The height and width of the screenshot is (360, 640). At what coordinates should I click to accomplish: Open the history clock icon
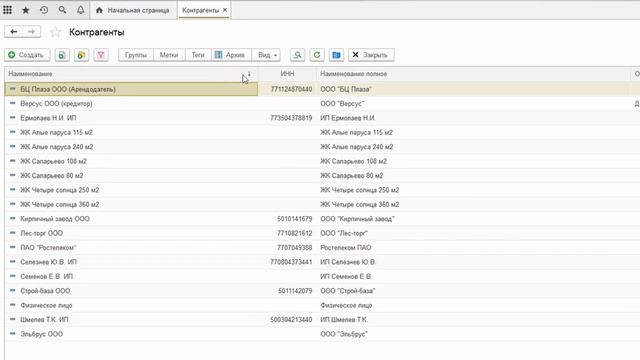44,10
